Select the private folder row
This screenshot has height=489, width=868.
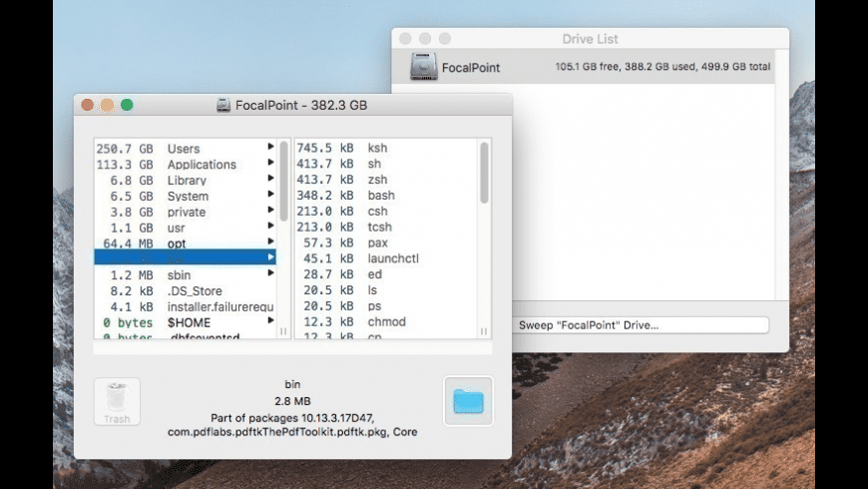click(x=185, y=212)
